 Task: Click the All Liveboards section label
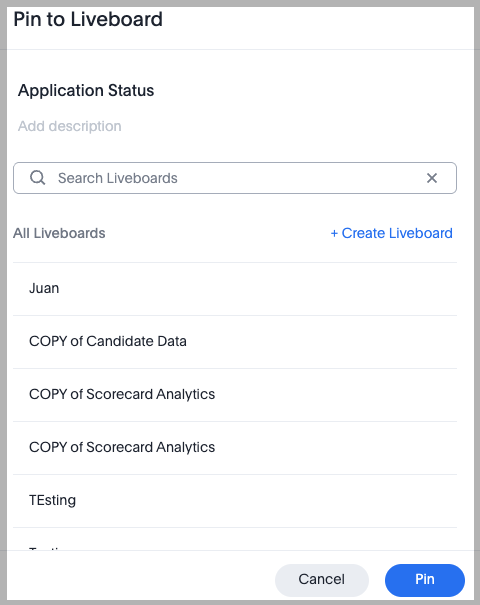pyautogui.click(x=59, y=233)
